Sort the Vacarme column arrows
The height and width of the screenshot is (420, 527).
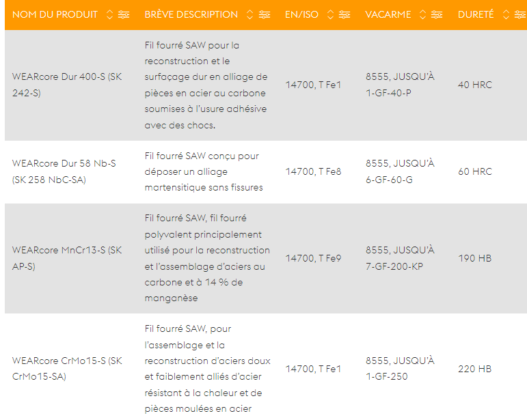pos(423,14)
